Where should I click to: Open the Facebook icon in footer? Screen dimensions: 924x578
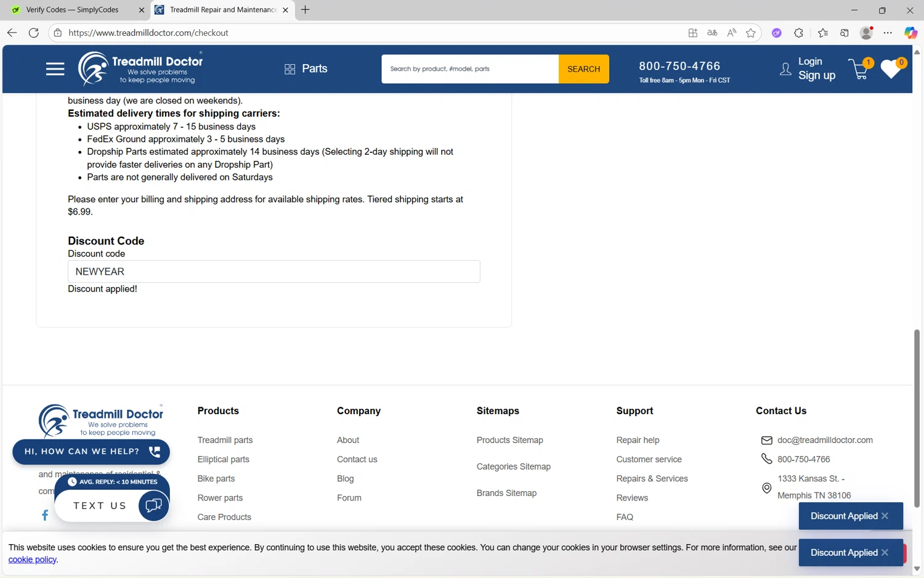(45, 515)
